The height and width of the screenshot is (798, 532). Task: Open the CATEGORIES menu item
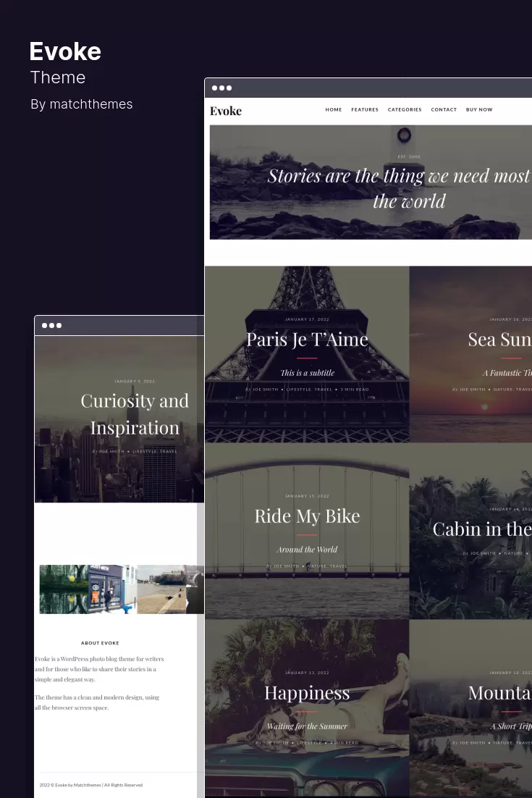[405, 109]
